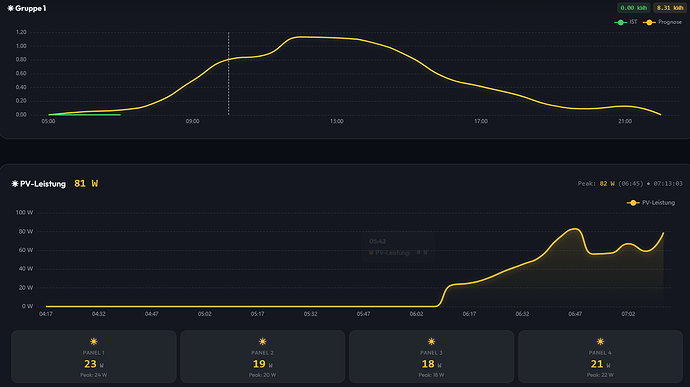Viewport: 690px width, 387px height.
Task: Click the 09:00 label on forecast axis
Action: tap(192, 122)
